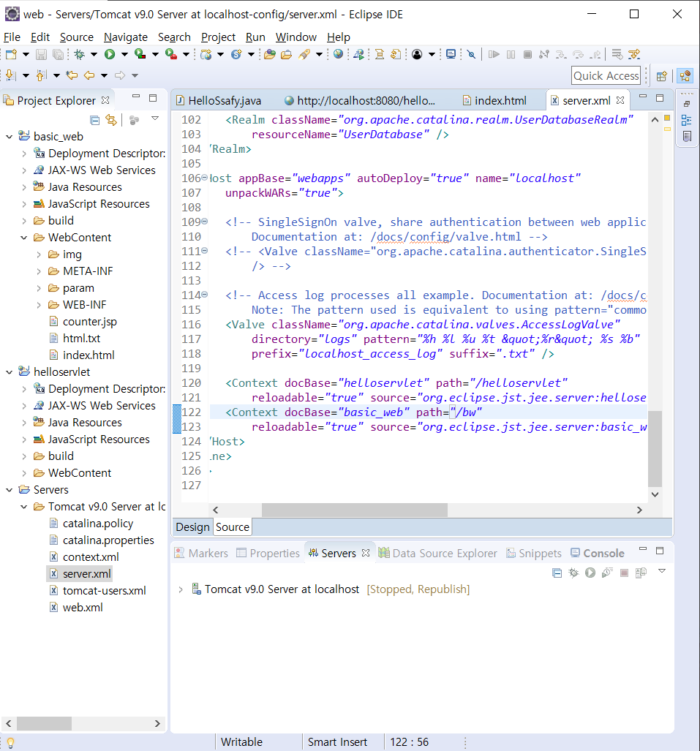The height and width of the screenshot is (751, 700).
Task: Select the Java EE perspective icon
Action: pos(685,75)
